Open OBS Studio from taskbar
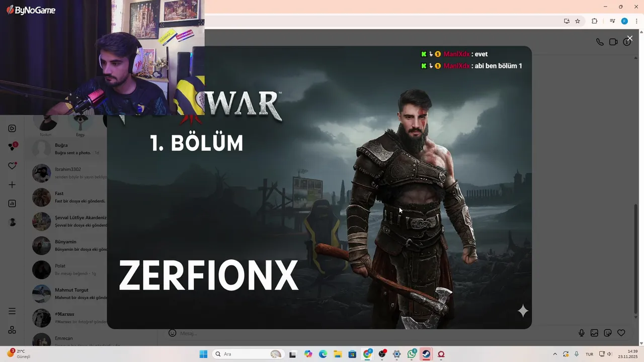Image resolution: width=644 pixels, height=362 pixels. (382, 354)
